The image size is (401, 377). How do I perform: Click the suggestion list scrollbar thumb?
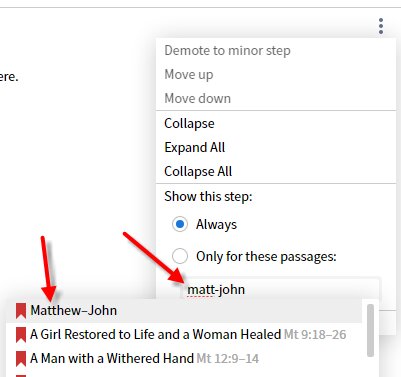[370, 330]
